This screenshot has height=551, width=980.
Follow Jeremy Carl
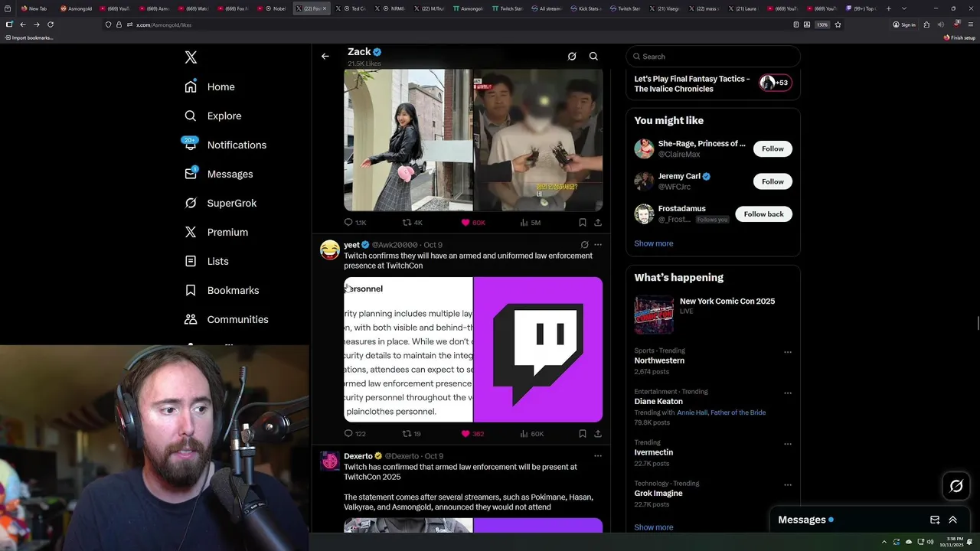773,181
